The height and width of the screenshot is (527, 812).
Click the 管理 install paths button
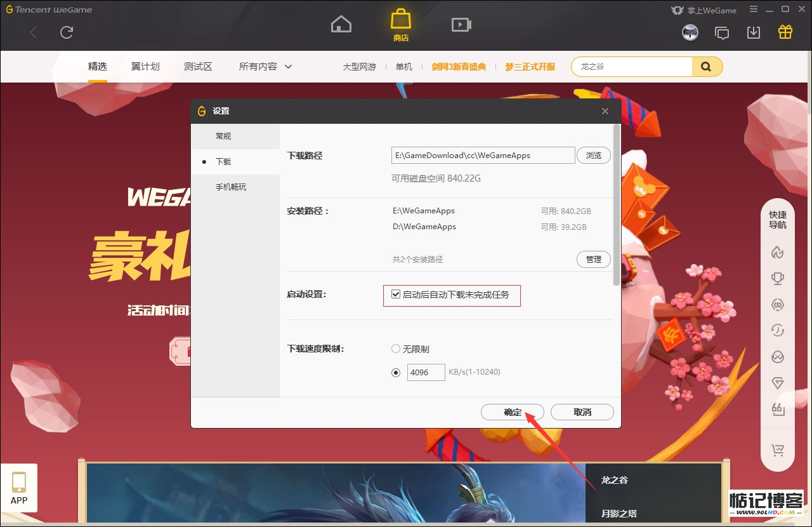(x=594, y=259)
